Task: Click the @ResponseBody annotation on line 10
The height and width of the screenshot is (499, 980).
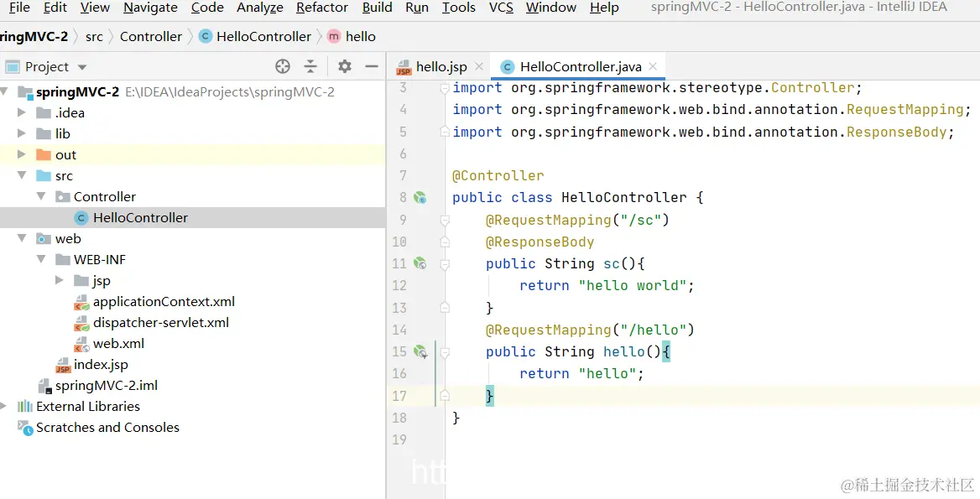Action: pyautogui.click(x=540, y=242)
